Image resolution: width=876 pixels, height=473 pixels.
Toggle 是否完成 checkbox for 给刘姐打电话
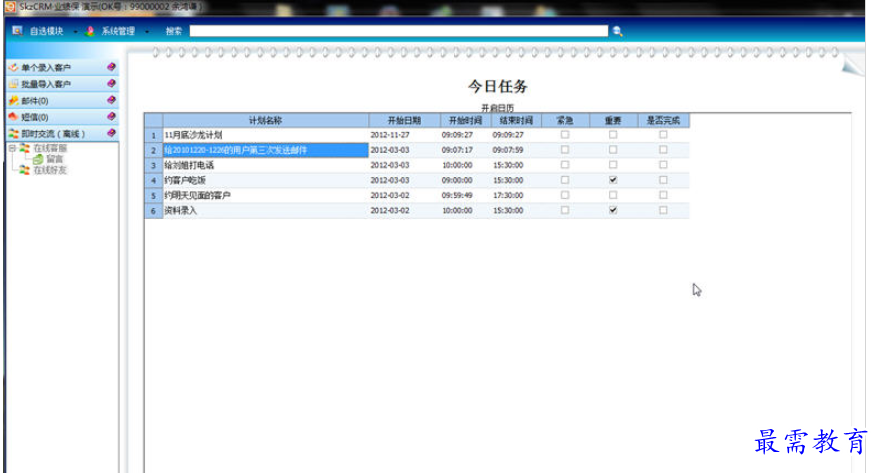click(x=663, y=165)
